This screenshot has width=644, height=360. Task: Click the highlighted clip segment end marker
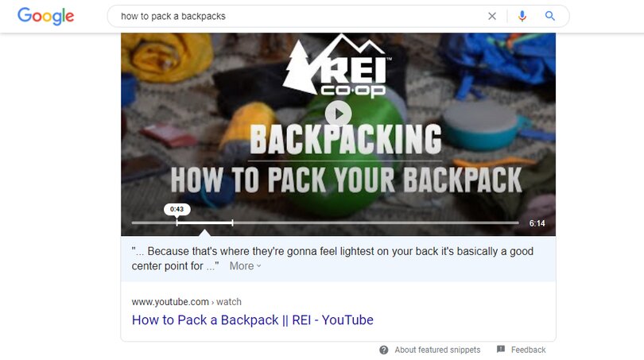coord(232,223)
